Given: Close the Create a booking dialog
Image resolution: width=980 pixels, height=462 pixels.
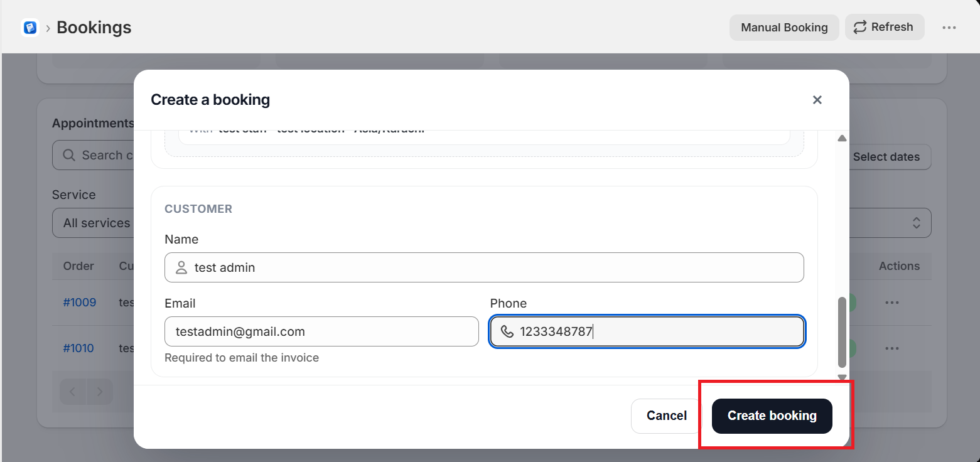Looking at the screenshot, I should coord(817,100).
